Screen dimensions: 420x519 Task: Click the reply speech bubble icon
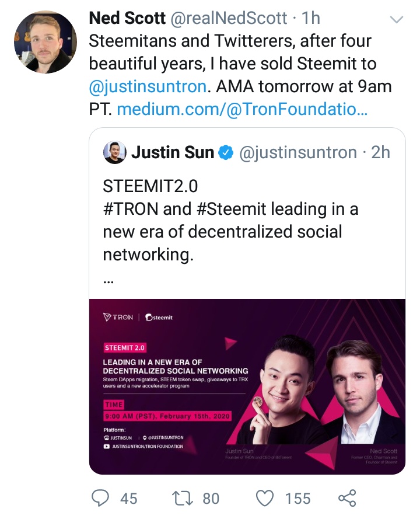pos(100,498)
